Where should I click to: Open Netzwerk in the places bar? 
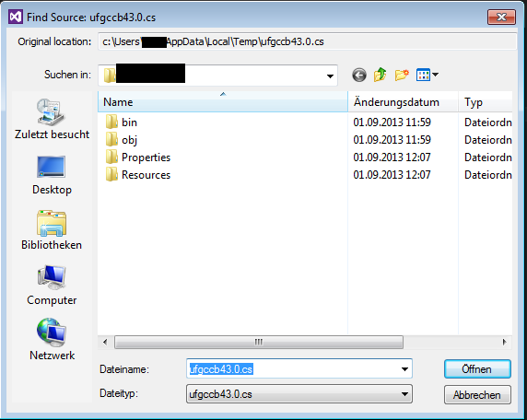[52, 340]
